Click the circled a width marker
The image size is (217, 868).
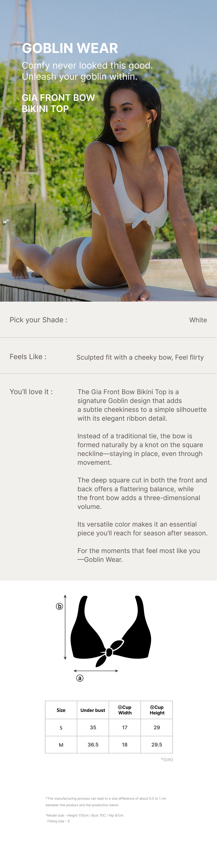coord(80,678)
